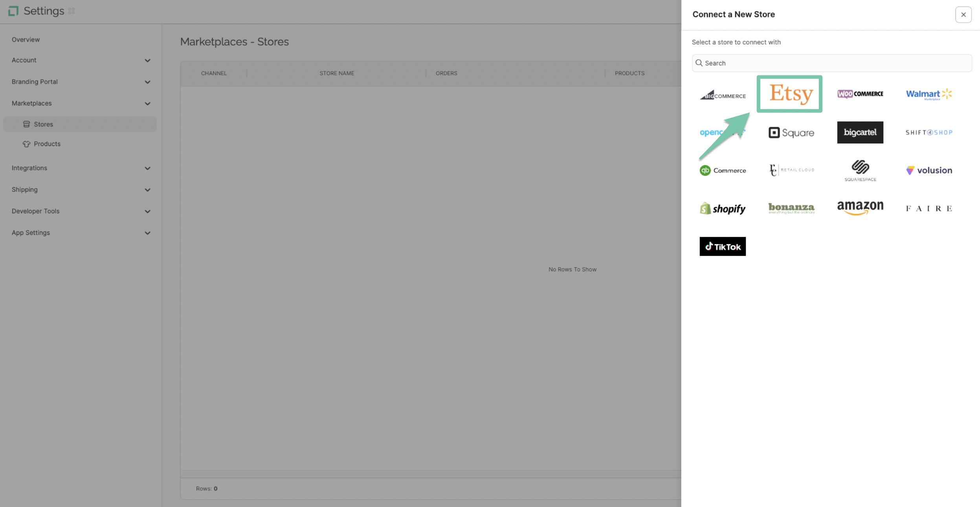Expand the Developer Tools chevron

147,211
